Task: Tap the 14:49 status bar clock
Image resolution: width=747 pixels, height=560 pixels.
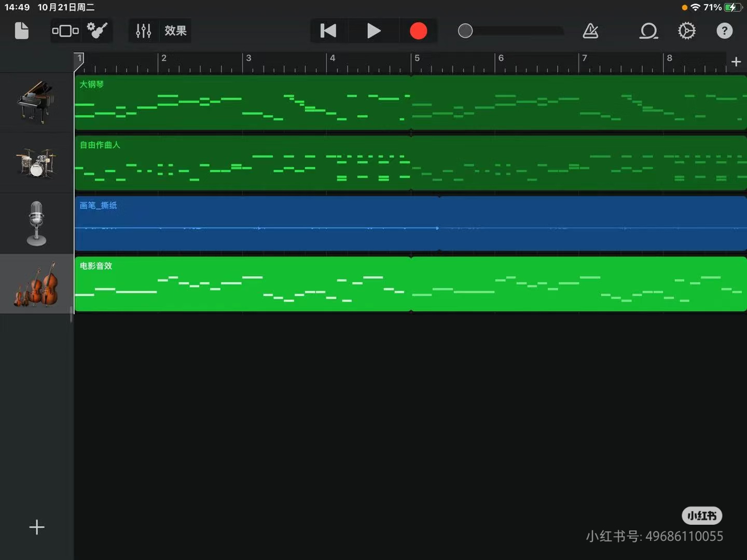Action: (17, 7)
